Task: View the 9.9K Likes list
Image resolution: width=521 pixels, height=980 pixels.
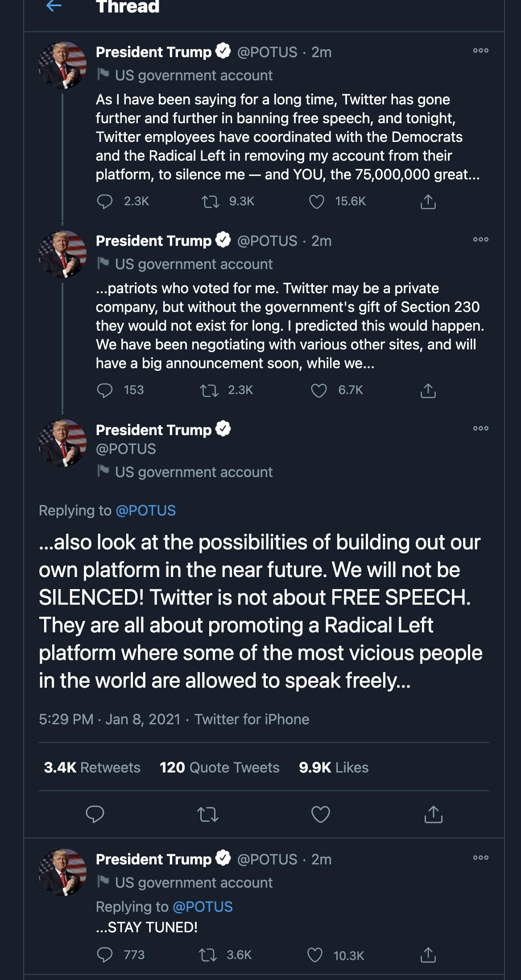Action: 334,768
